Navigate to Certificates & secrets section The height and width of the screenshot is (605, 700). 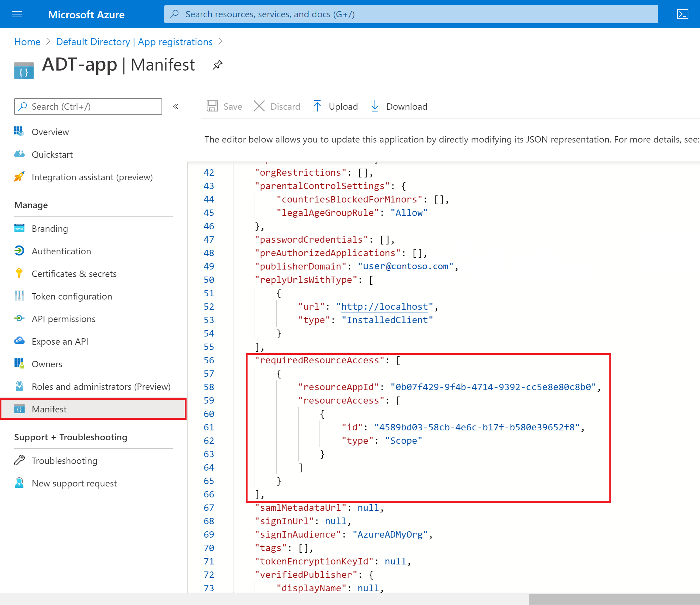74,273
